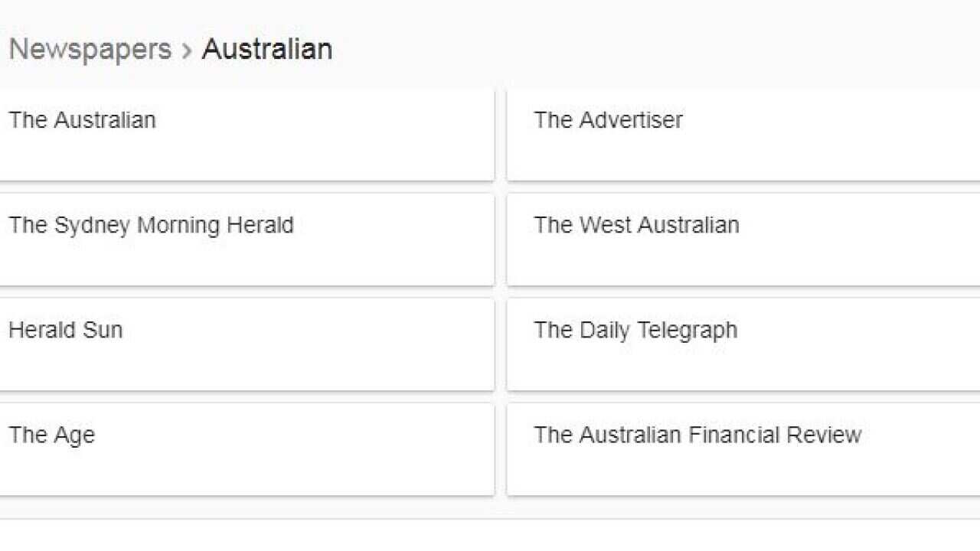Click 'The Daily Telegraph' title text

click(x=635, y=331)
